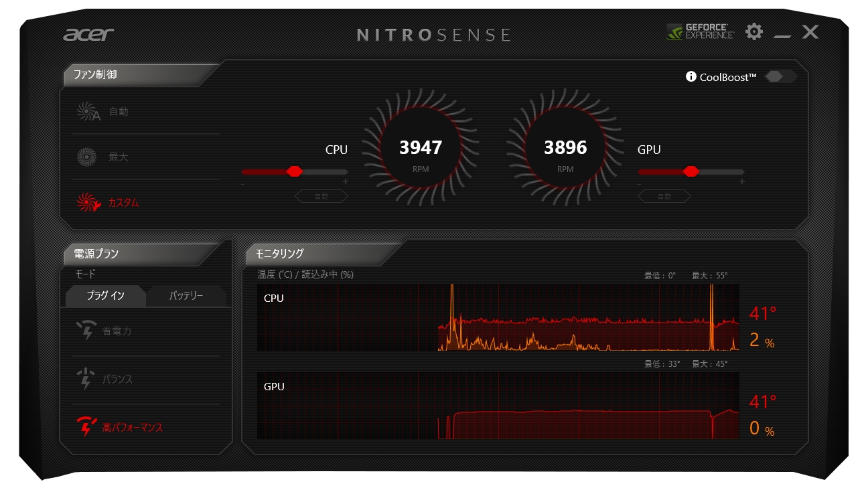Click the minus end of GPU slider
868x498 pixels.
(640, 182)
